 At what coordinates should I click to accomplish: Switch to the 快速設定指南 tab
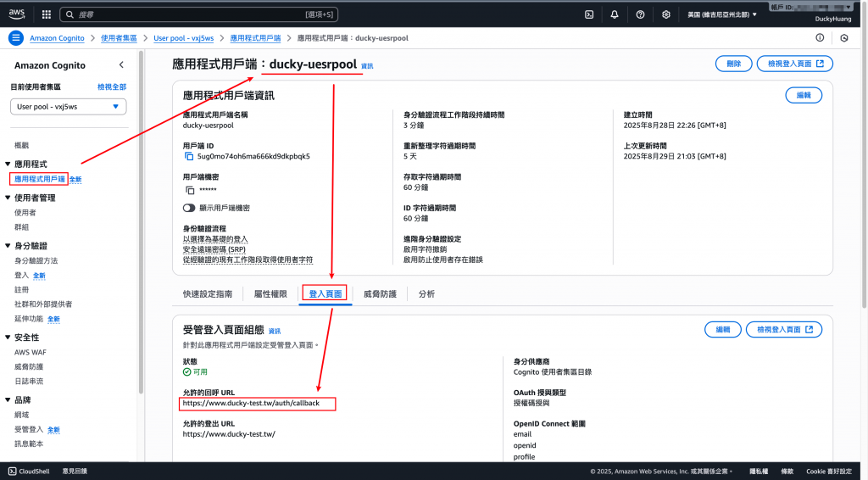[x=208, y=294]
